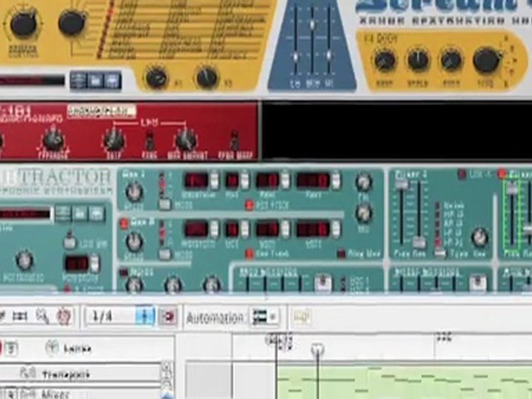The width and height of the screenshot is (532, 399).
Task: Toggle the Subtractor Low BW button
Action: 70,242
